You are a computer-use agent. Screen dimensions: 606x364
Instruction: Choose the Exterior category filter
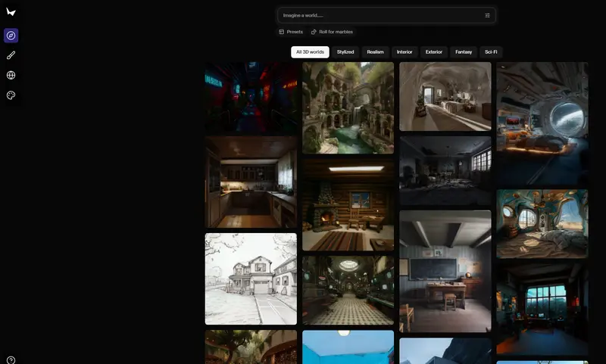pos(434,52)
